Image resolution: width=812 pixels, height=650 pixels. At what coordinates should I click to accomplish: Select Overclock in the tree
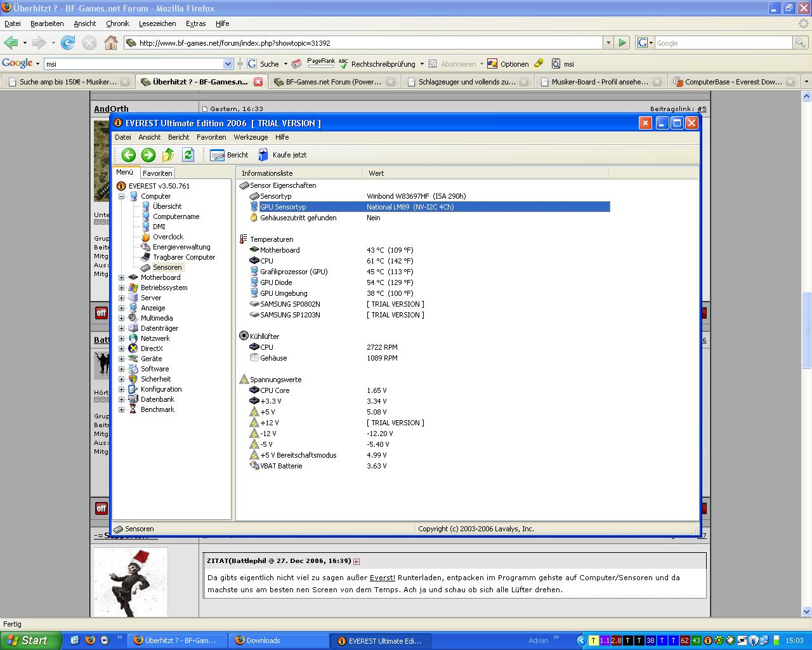(x=167, y=237)
